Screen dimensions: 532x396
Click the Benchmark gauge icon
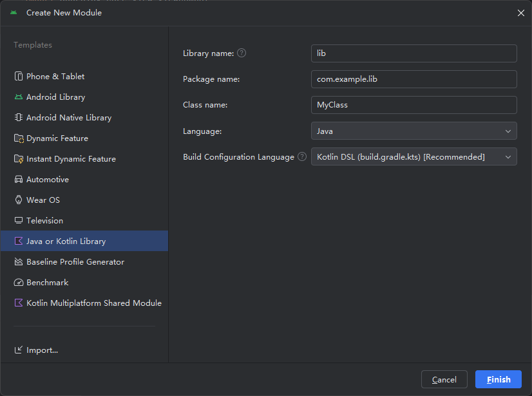[x=19, y=283]
